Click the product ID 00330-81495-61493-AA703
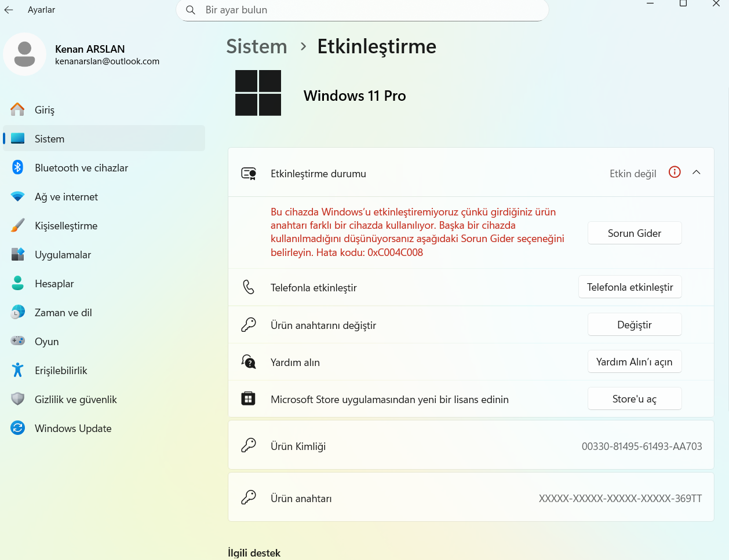The height and width of the screenshot is (560, 729). point(642,446)
